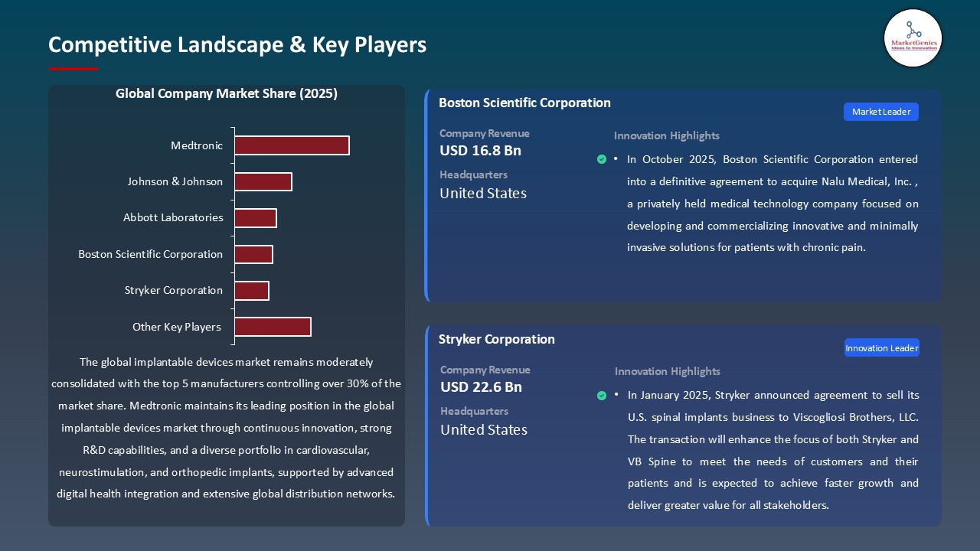980x551 pixels.
Task: Open the Innovation Highlights section for Boston Scientific
Action: [x=666, y=135]
